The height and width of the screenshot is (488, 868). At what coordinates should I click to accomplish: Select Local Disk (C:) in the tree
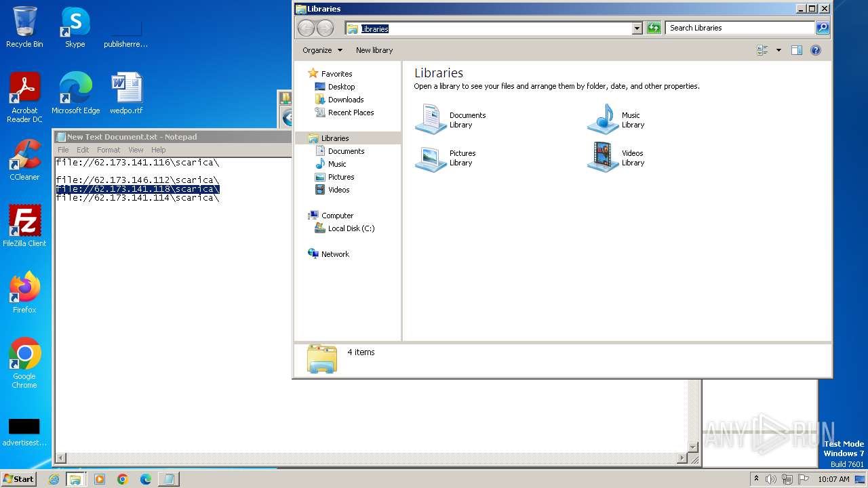click(351, 228)
